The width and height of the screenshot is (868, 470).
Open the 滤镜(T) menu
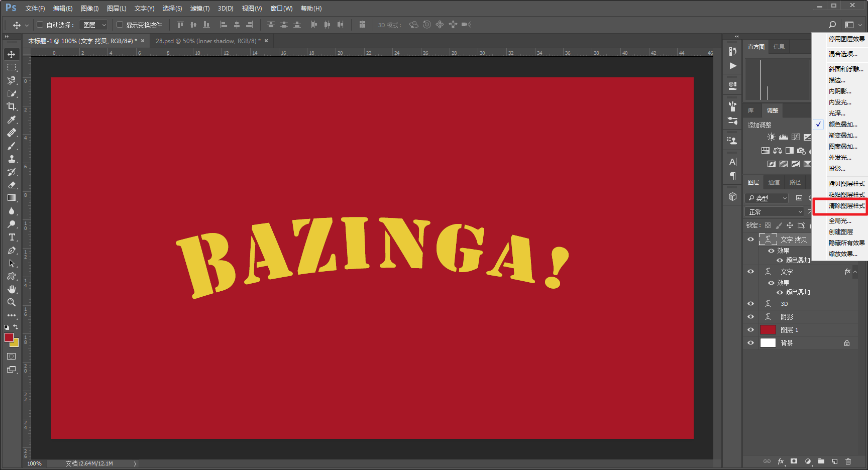tap(200, 9)
